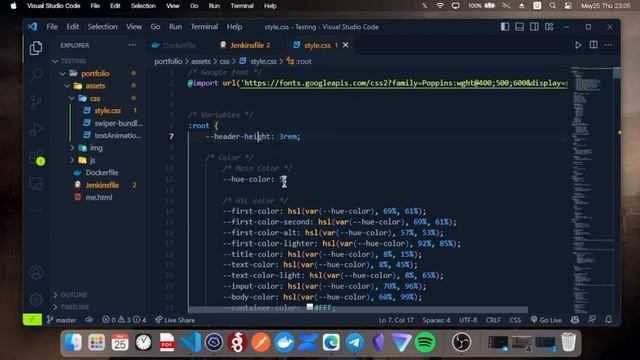Open Jenkinsfile in the explorer tree
Screen dimensions: 640x360
point(97,185)
